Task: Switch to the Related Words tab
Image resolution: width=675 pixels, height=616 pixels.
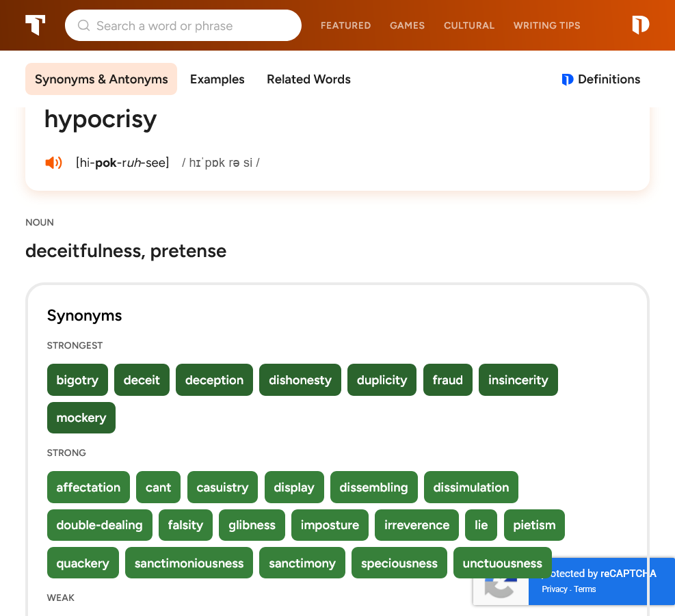Action: click(x=308, y=79)
